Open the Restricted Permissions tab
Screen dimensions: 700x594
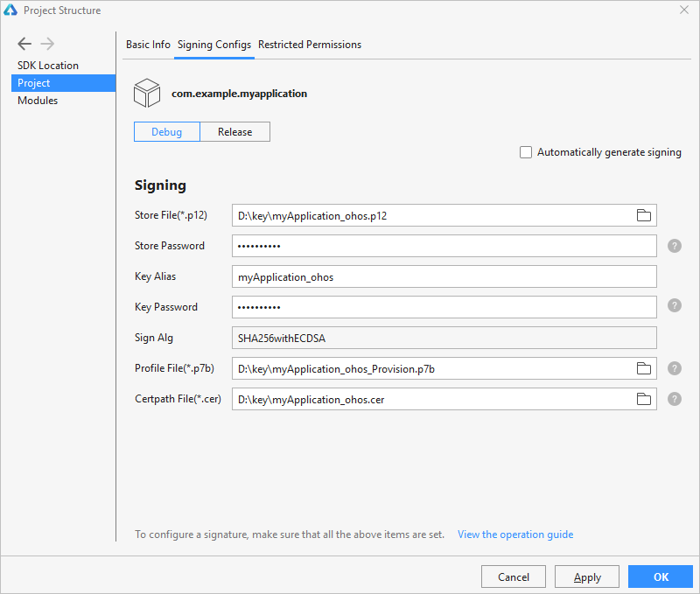click(310, 45)
